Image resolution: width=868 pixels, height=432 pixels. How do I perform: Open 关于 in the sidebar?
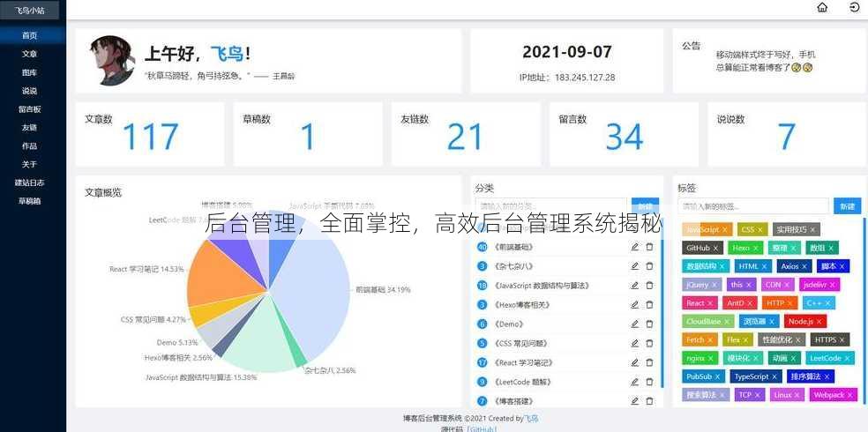tap(30, 164)
